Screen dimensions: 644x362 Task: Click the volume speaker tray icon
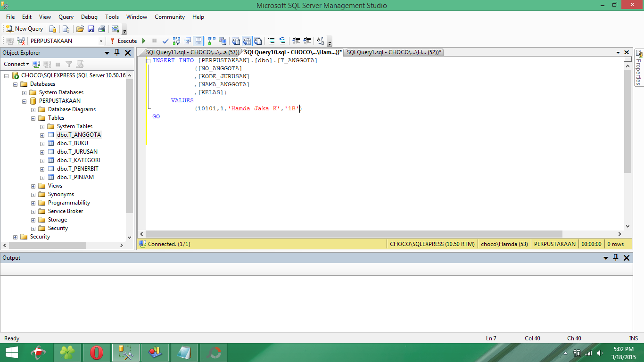pyautogui.click(x=600, y=353)
